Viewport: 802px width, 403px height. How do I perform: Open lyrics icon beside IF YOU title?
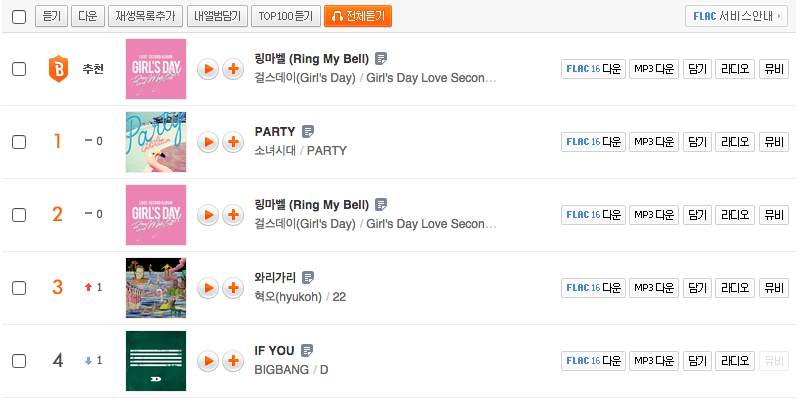[x=307, y=350]
